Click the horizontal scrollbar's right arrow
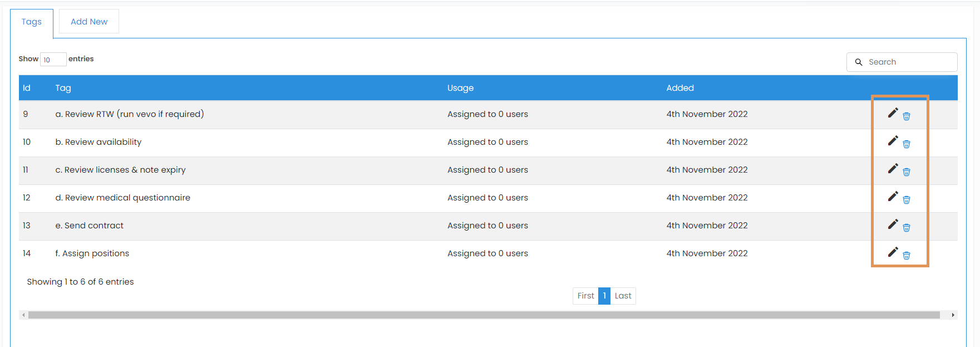Image resolution: width=980 pixels, height=347 pixels. pos(953,315)
